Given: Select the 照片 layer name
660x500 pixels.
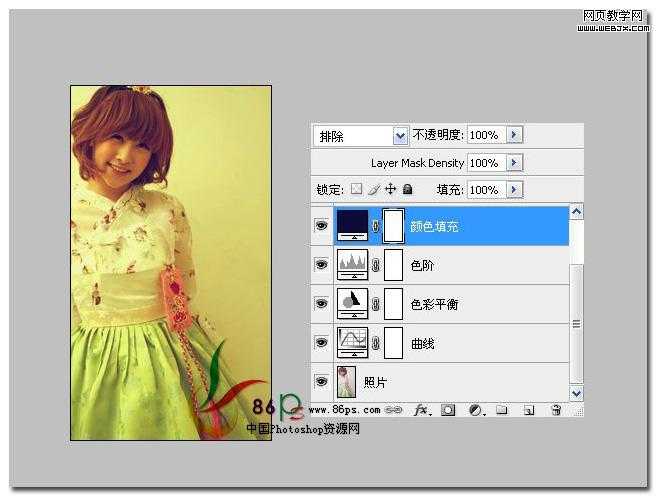Looking at the screenshot, I should [375, 382].
